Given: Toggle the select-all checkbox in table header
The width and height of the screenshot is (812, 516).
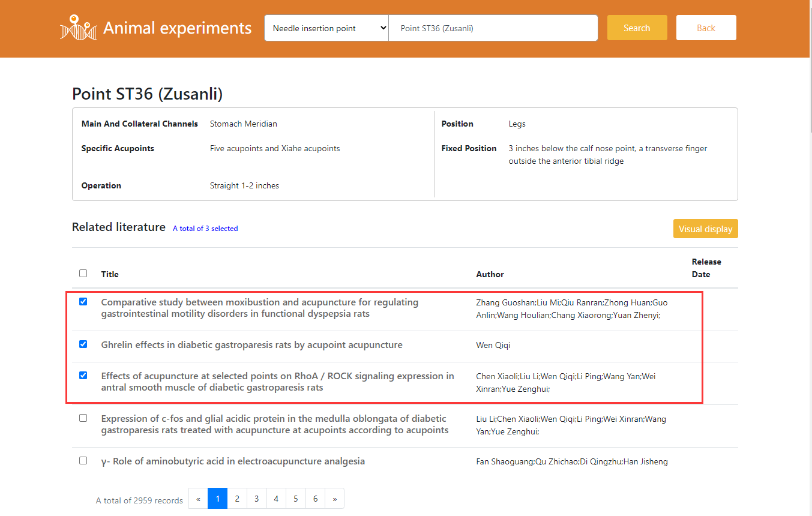Looking at the screenshot, I should (83, 274).
